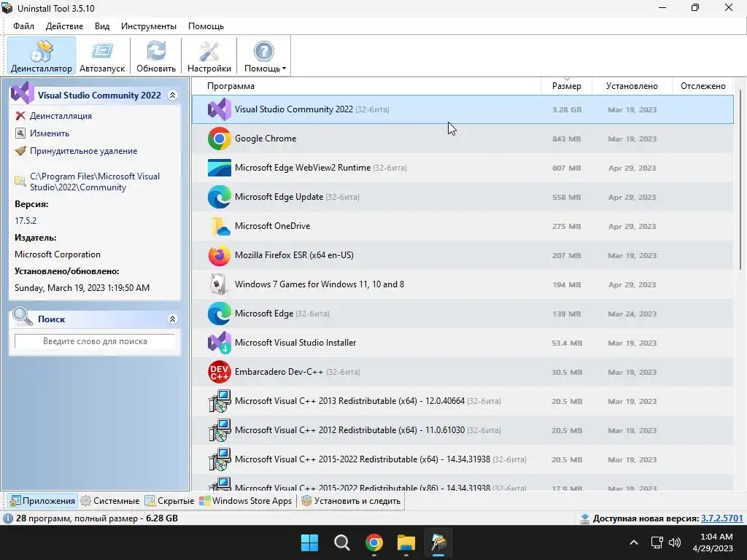Click the 53.4 MB size cell
This screenshot has height=560, width=747.
(566, 343)
